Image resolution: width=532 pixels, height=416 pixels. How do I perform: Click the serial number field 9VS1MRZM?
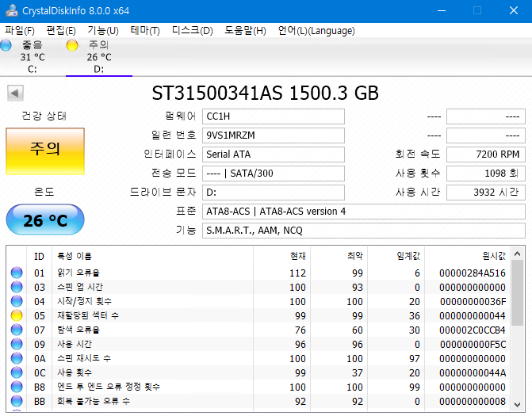tap(274, 135)
